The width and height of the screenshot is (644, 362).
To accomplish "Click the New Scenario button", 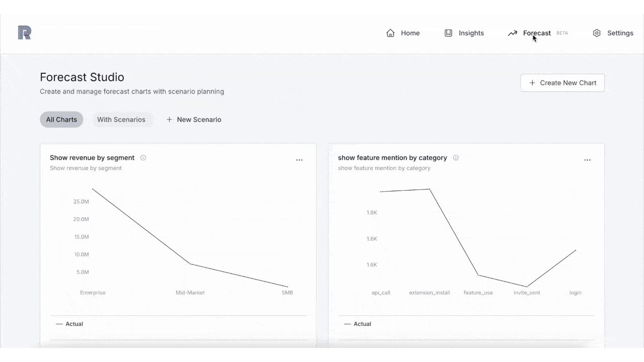I will click(x=199, y=120).
